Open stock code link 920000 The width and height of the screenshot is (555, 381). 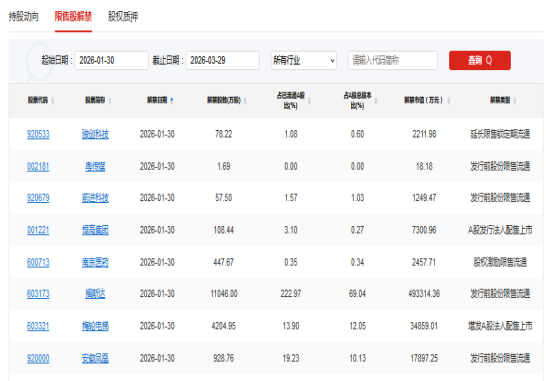pos(38,358)
